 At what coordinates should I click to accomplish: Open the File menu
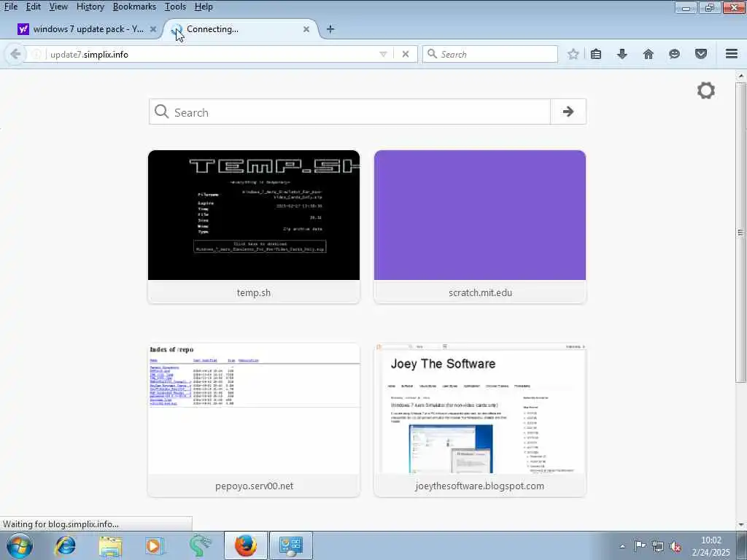point(10,7)
